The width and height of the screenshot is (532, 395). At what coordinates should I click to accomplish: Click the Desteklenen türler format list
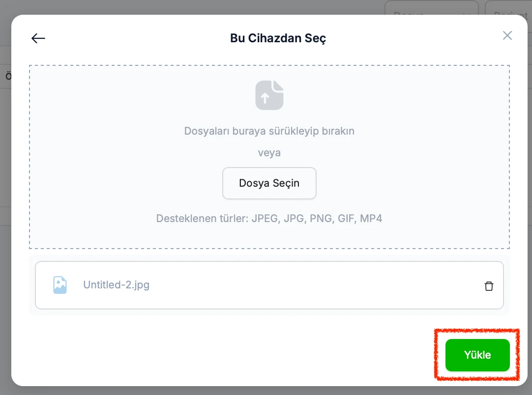tap(269, 218)
